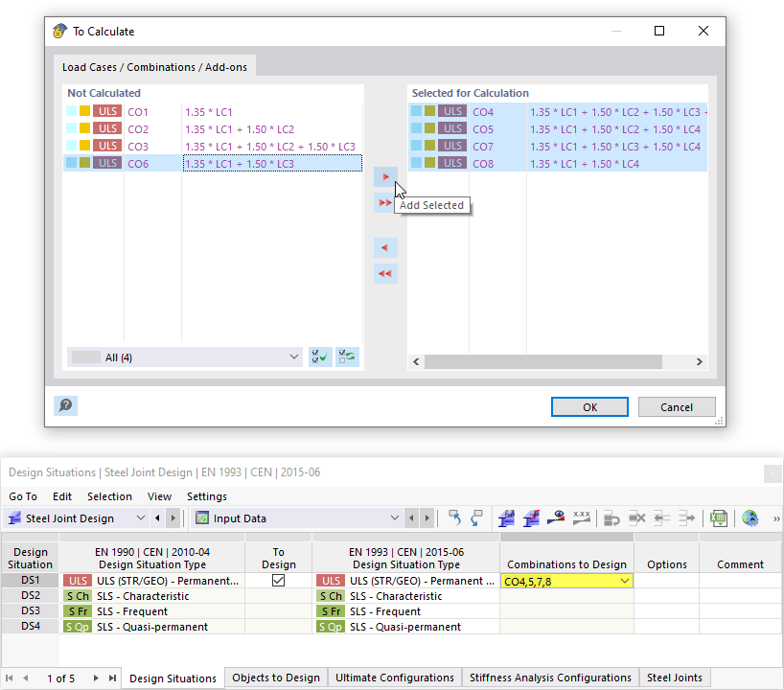Select the decimal places (x.xx) settings icon
The image size is (784, 690).
(x=582, y=518)
